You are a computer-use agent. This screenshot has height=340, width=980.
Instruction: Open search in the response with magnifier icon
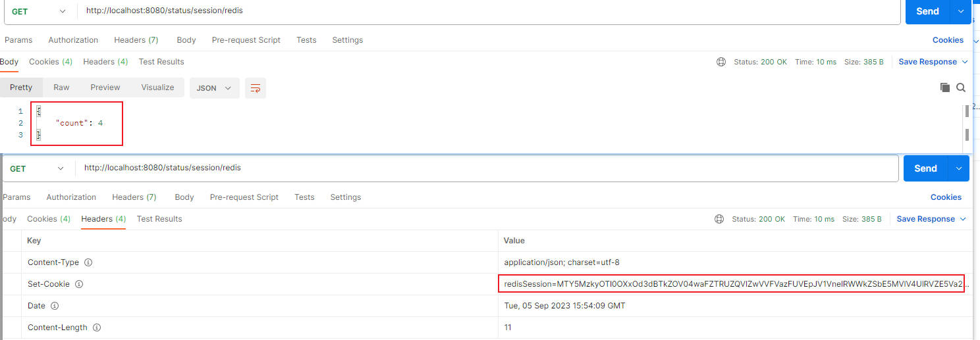click(961, 87)
